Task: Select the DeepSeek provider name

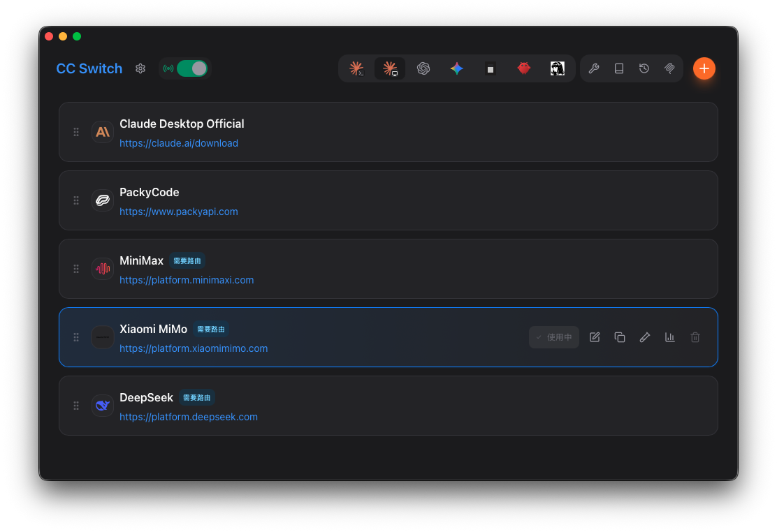Action: [x=146, y=397]
